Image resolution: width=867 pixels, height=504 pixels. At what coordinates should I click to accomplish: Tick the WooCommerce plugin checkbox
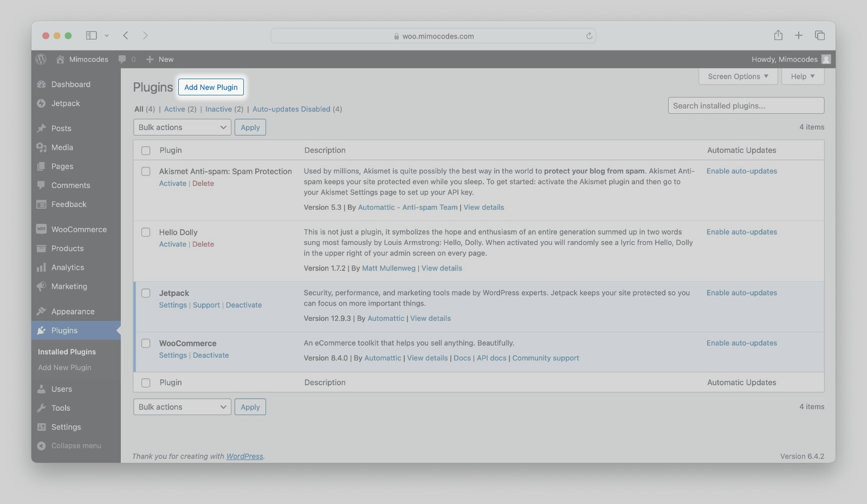[x=146, y=343]
